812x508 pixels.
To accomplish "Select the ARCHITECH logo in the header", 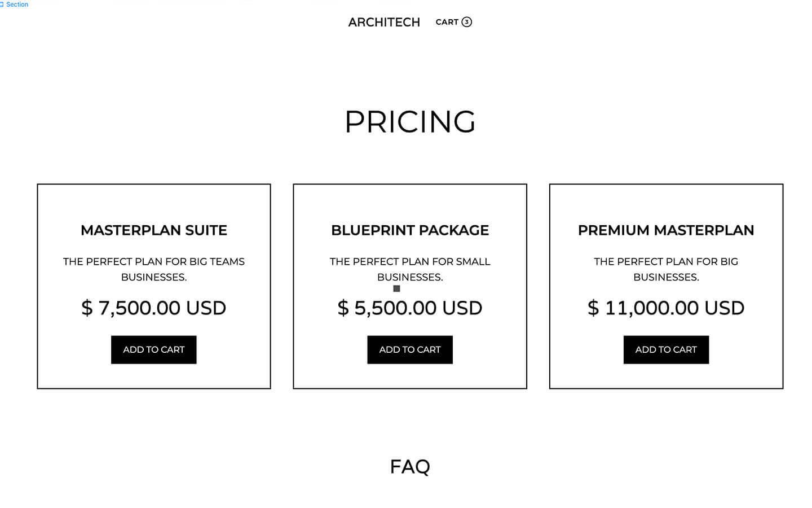I will click(384, 22).
